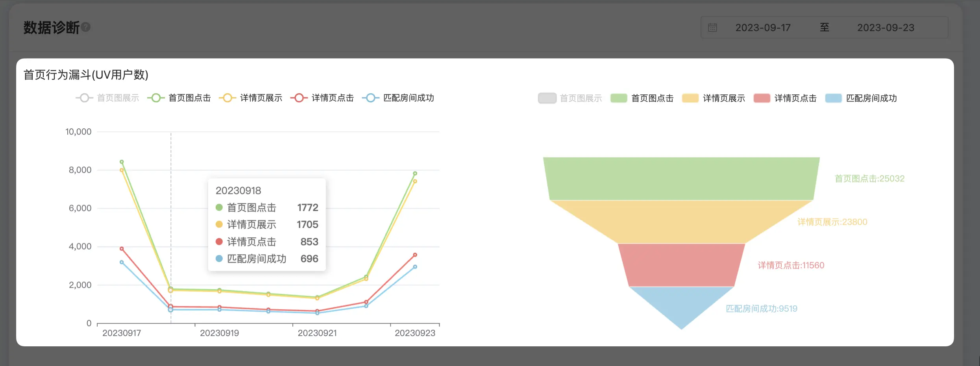
Task: Click tooltip value 1772 for 首页图点击
Action: pyautogui.click(x=307, y=207)
